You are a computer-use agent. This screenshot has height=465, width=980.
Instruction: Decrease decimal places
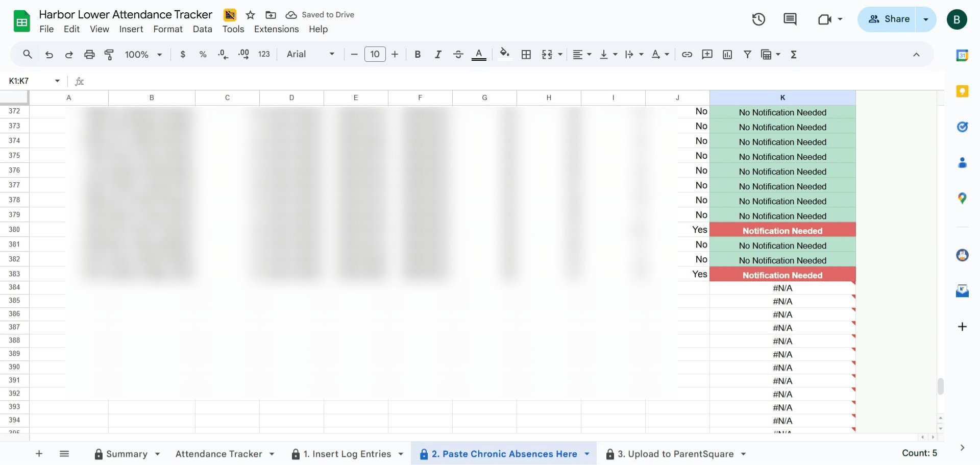tap(223, 54)
